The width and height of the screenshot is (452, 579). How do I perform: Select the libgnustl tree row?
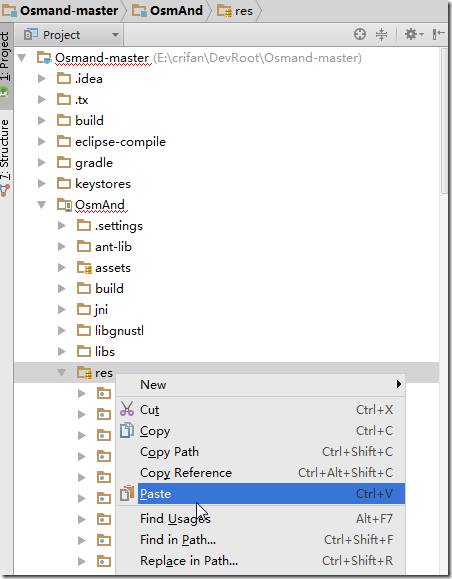(x=226, y=330)
